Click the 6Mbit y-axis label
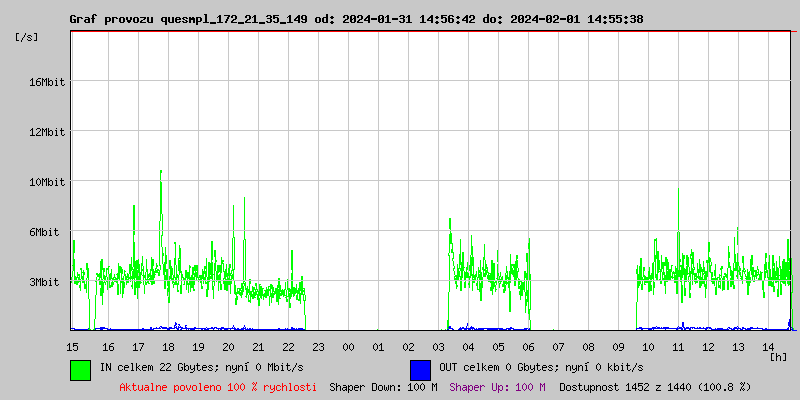The width and height of the screenshot is (800, 400). pyautogui.click(x=50, y=232)
